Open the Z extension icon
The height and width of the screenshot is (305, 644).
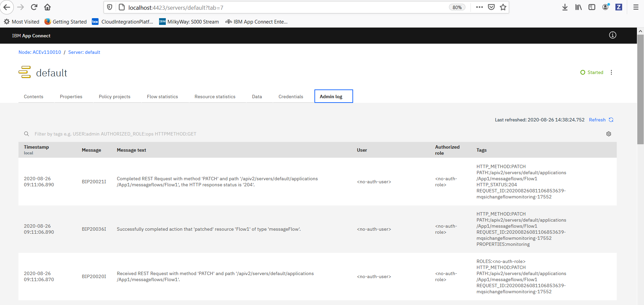click(619, 7)
